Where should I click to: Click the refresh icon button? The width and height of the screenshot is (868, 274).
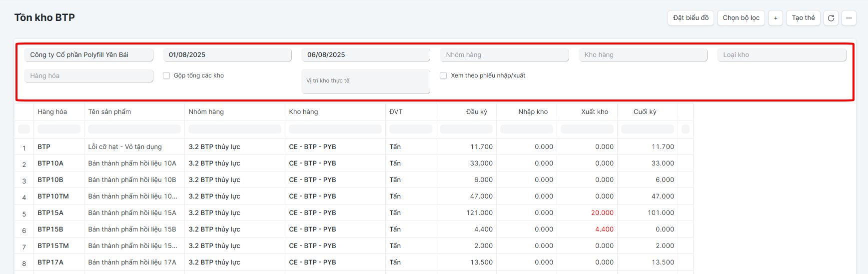pos(831,18)
